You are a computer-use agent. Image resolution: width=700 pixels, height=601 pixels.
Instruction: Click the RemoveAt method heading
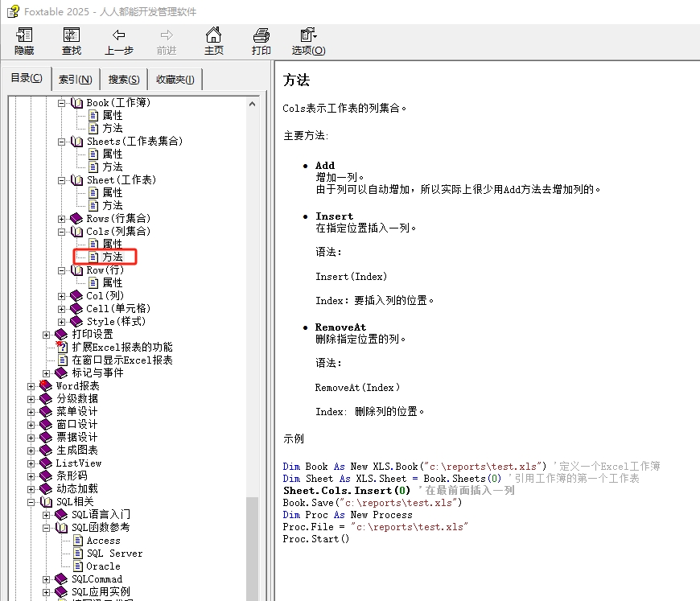coord(340,327)
